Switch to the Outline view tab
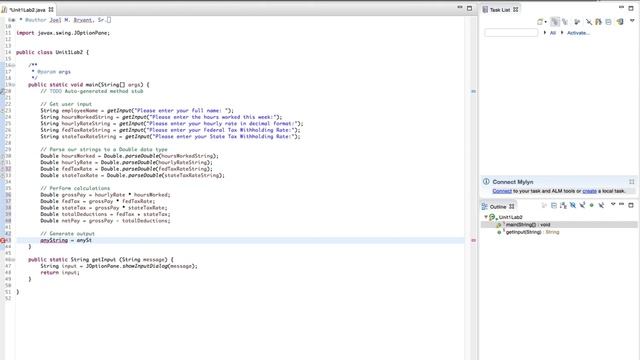The width and height of the screenshot is (640, 360). coord(498,207)
